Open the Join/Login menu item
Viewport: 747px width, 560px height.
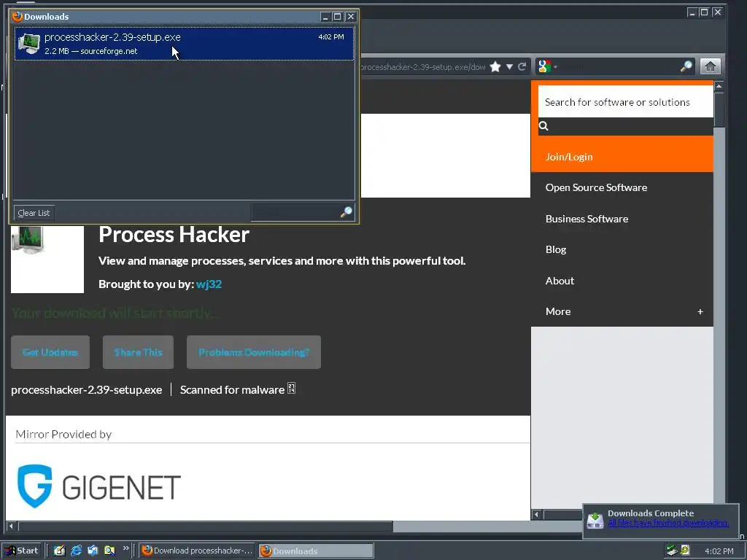tap(622, 156)
